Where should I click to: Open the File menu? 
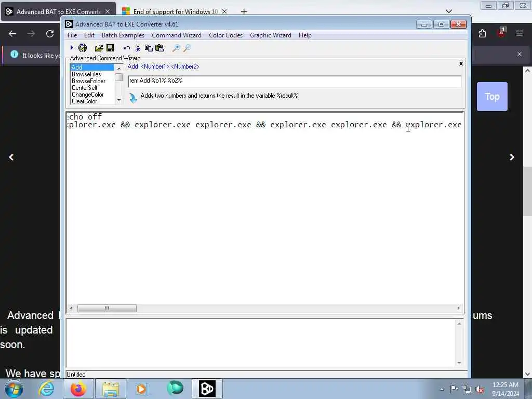pyautogui.click(x=72, y=35)
